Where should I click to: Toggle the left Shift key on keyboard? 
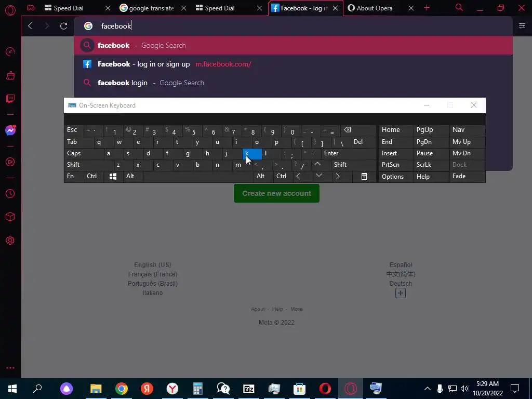point(89,165)
